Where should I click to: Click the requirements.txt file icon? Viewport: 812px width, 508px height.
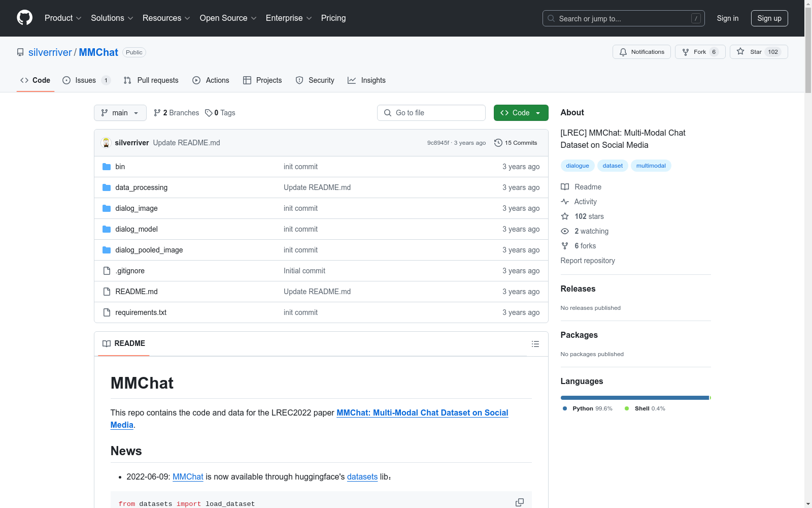pyautogui.click(x=107, y=312)
